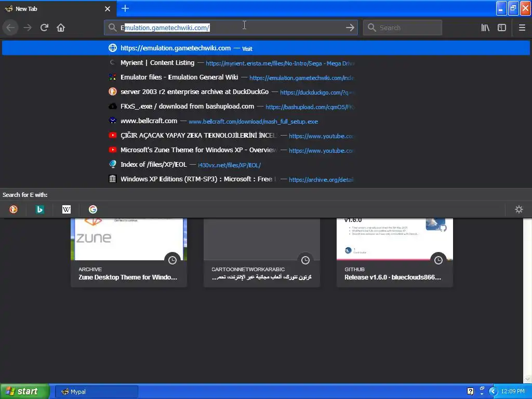Click the Go arrow in address bar
532x399 pixels.
(x=350, y=28)
